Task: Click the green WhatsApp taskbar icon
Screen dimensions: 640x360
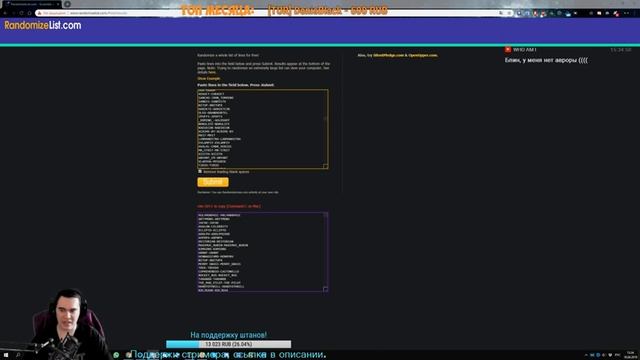Action: click(116, 355)
